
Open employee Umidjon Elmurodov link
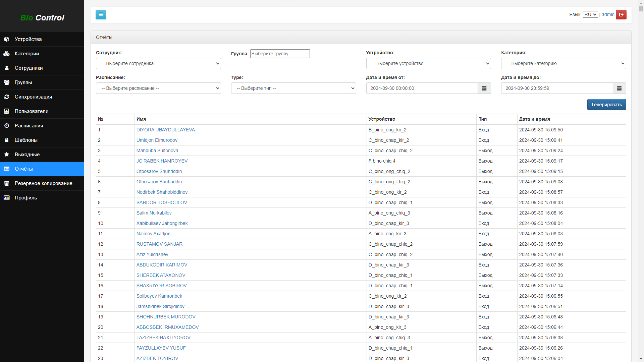(157, 140)
